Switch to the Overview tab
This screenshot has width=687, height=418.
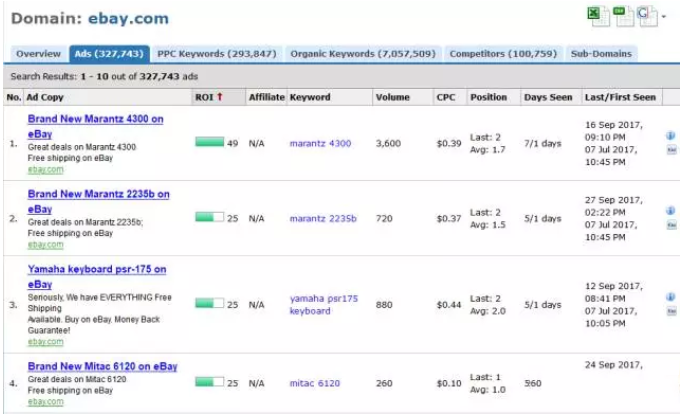pyautogui.click(x=38, y=53)
